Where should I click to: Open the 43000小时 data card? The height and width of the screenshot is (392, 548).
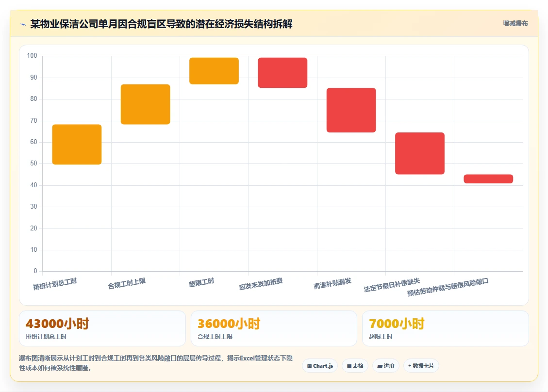[102, 328]
